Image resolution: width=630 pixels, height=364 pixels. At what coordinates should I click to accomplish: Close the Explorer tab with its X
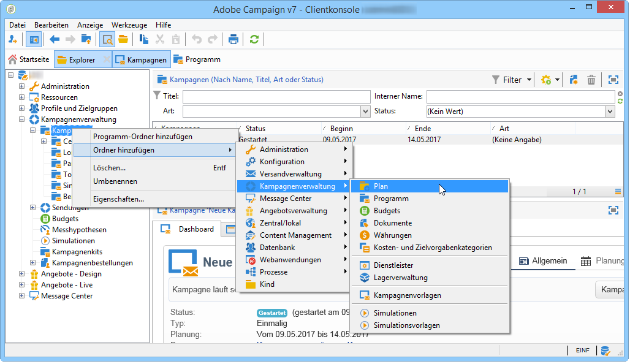coord(107,59)
